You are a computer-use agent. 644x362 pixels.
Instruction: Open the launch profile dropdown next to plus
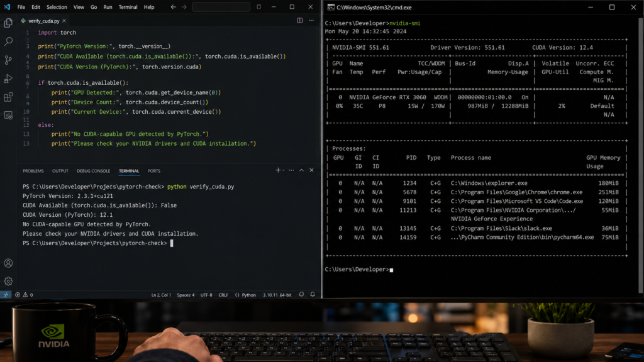pyautogui.click(x=284, y=170)
